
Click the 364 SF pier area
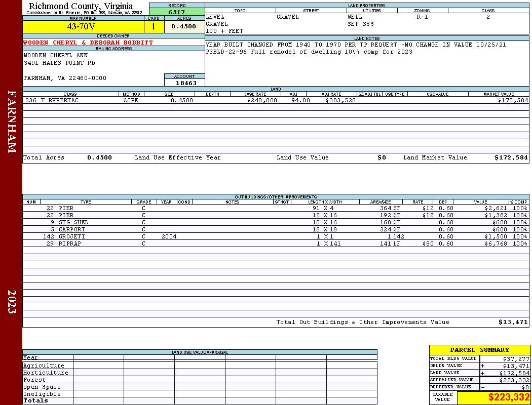click(x=390, y=209)
